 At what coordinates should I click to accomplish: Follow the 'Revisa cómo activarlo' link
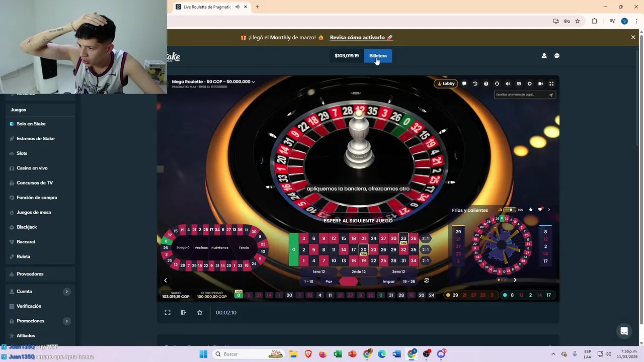[361, 37]
